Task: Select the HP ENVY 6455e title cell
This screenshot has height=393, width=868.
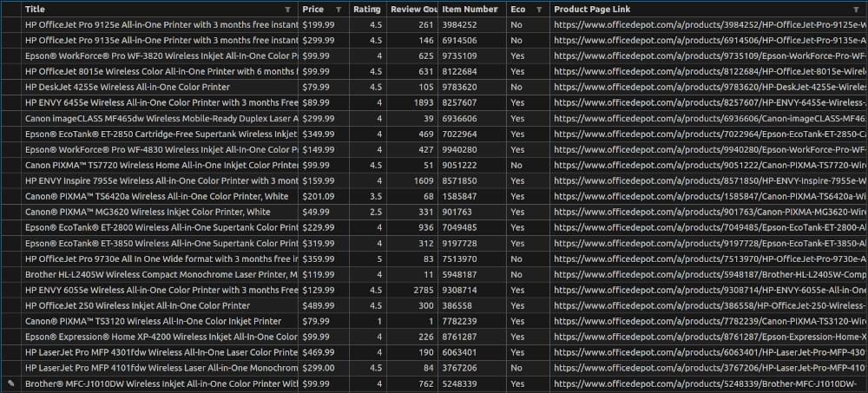Action: coord(161,102)
